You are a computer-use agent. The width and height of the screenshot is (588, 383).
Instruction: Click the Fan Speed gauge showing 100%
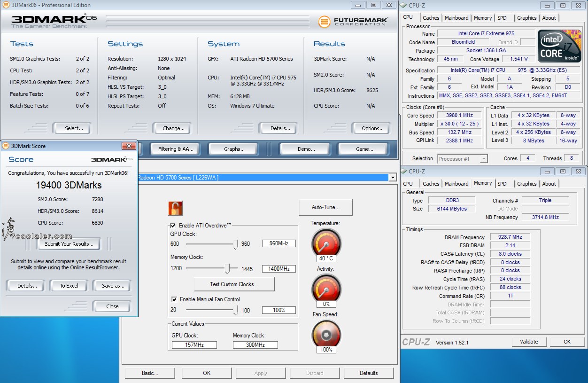point(326,334)
